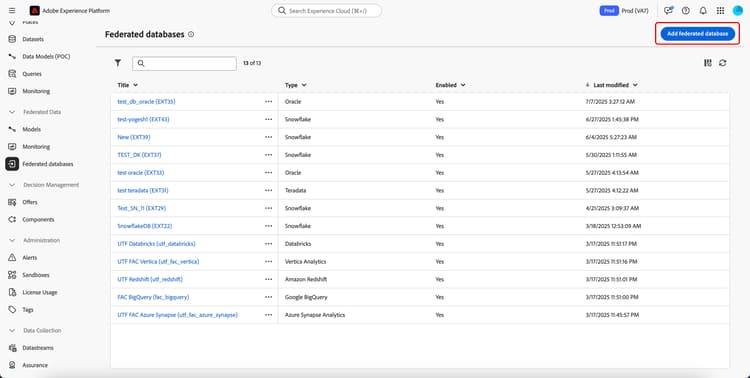Open more actions for test-yogesh1 (EXT43)
The height and width of the screenshot is (378, 750).
pos(268,119)
